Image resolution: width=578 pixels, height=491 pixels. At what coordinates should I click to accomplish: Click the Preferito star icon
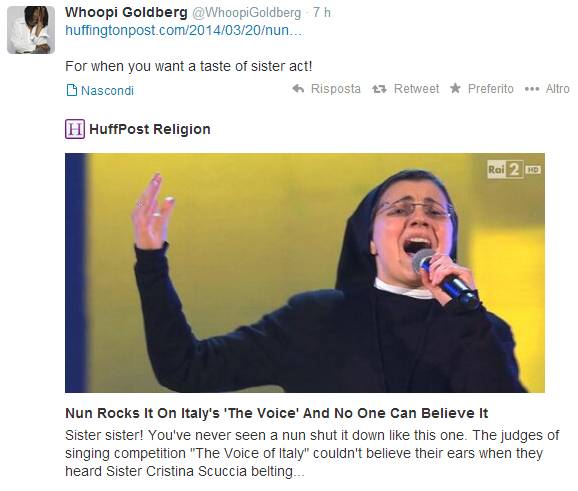click(x=456, y=88)
